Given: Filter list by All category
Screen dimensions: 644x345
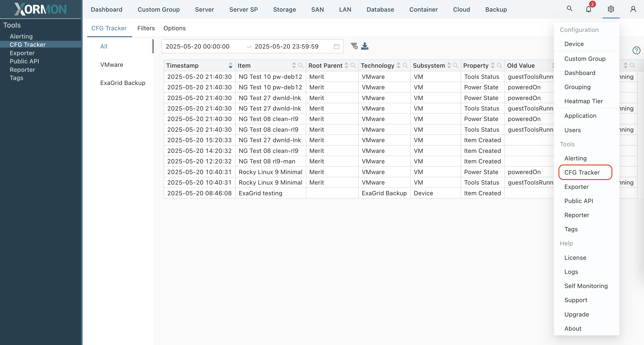Looking at the screenshot, I should (104, 46).
